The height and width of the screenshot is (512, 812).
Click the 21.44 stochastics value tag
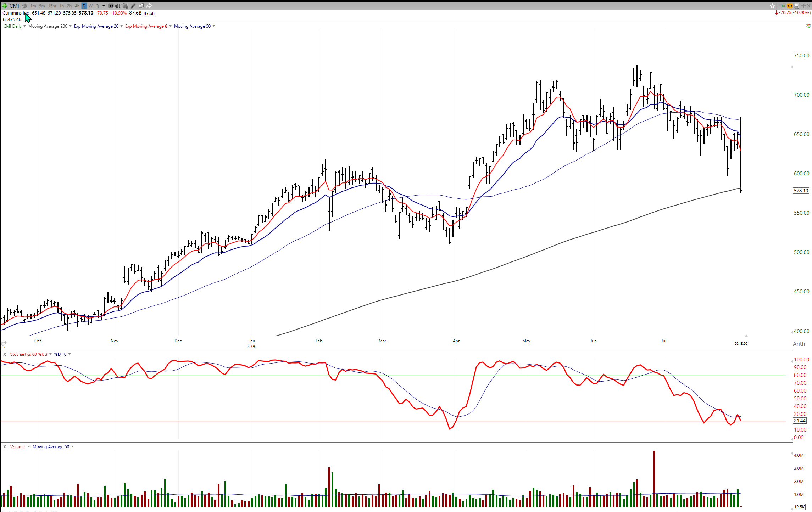(x=800, y=421)
